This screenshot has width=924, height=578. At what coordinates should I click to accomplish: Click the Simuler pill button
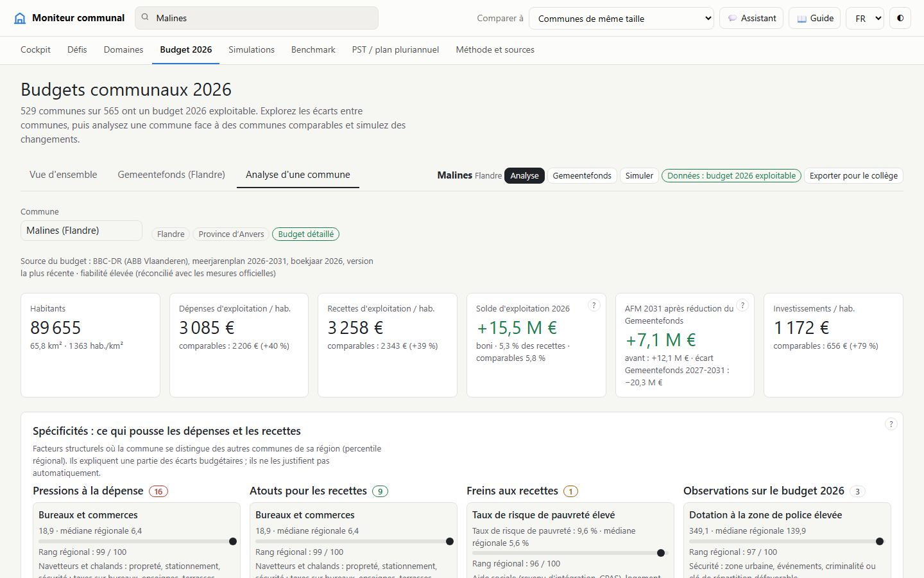coord(639,175)
